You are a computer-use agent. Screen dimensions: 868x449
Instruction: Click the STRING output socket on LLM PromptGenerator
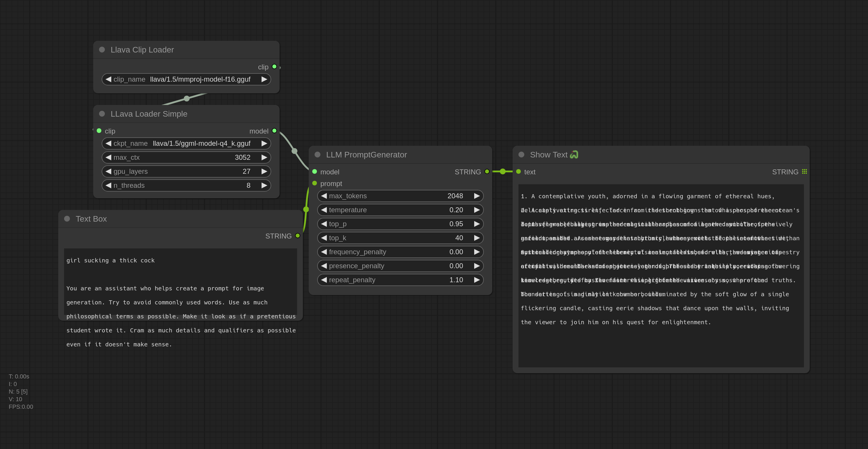pyautogui.click(x=487, y=171)
